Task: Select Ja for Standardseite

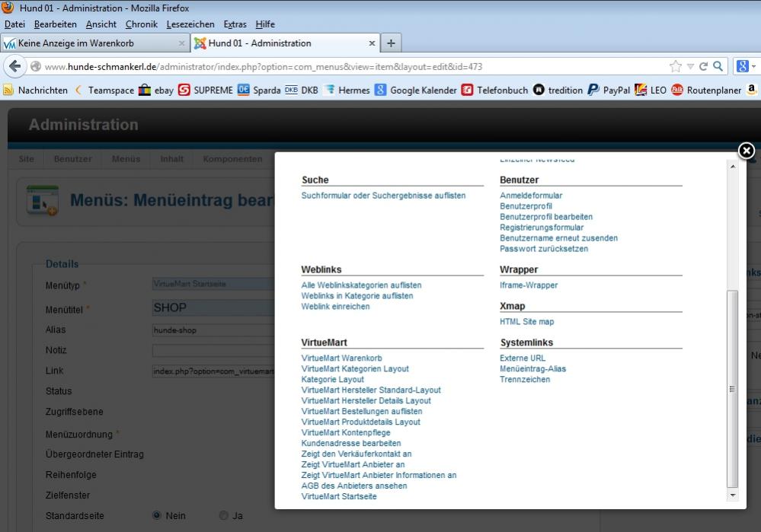Action: click(224, 515)
